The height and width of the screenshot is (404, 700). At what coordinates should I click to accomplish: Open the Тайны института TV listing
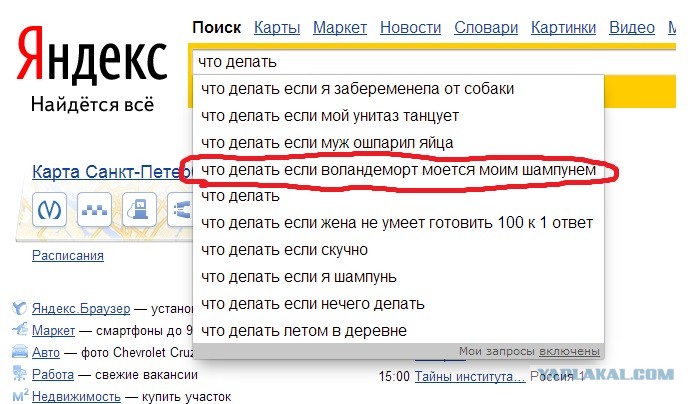(469, 377)
